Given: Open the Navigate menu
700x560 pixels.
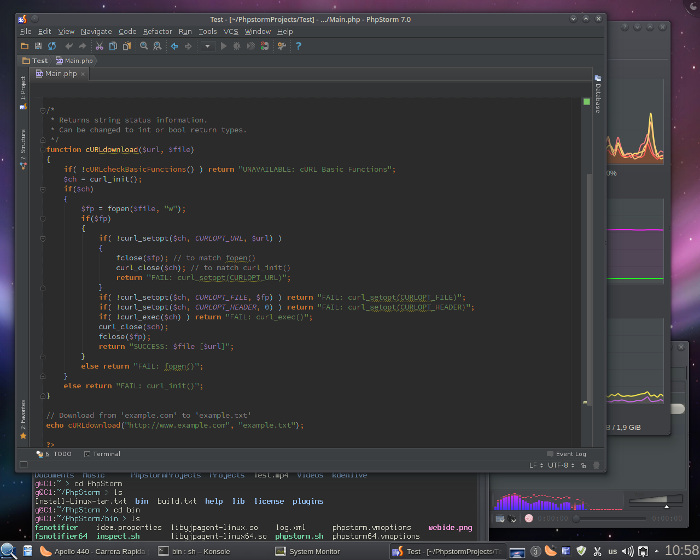Looking at the screenshot, I should tap(96, 31).
